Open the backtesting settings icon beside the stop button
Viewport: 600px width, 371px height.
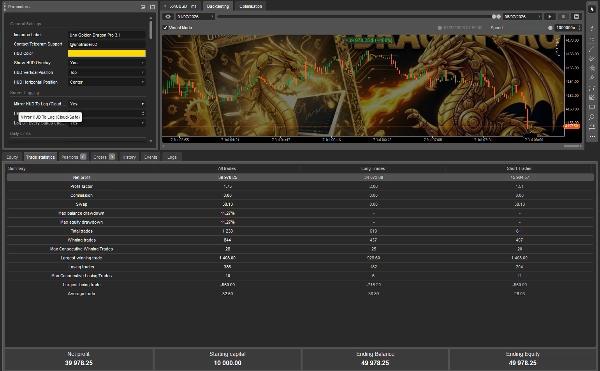pos(576,16)
